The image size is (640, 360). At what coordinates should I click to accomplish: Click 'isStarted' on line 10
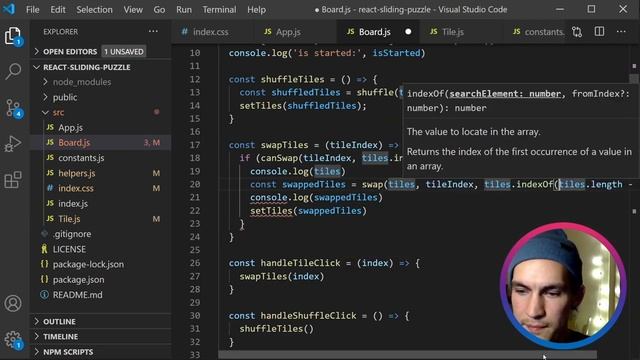coord(396,53)
